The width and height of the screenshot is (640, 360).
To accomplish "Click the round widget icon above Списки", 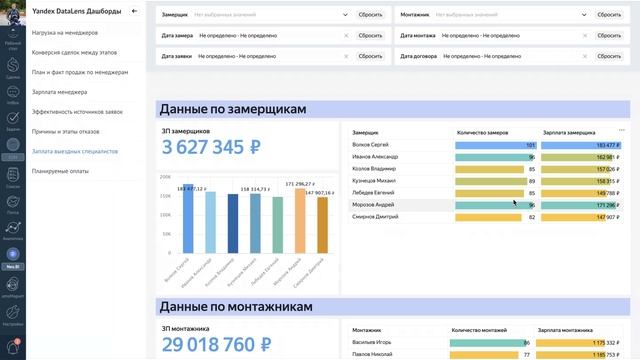I will click(x=13, y=145).
